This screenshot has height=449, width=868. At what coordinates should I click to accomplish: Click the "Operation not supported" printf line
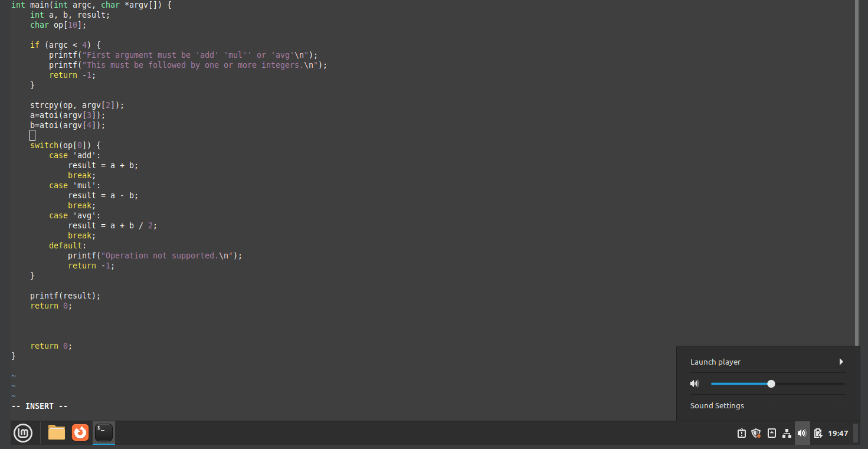coord(155,255)
